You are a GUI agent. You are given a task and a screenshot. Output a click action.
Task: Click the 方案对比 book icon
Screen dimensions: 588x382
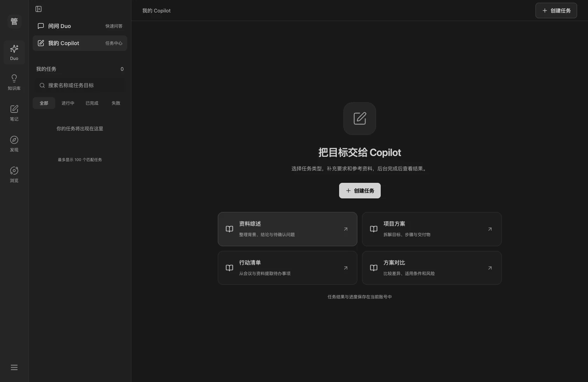(x=374, y=268)
